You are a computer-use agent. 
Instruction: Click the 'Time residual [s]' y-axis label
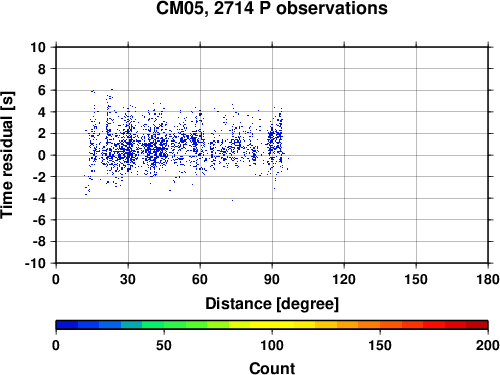coord(7,155)
